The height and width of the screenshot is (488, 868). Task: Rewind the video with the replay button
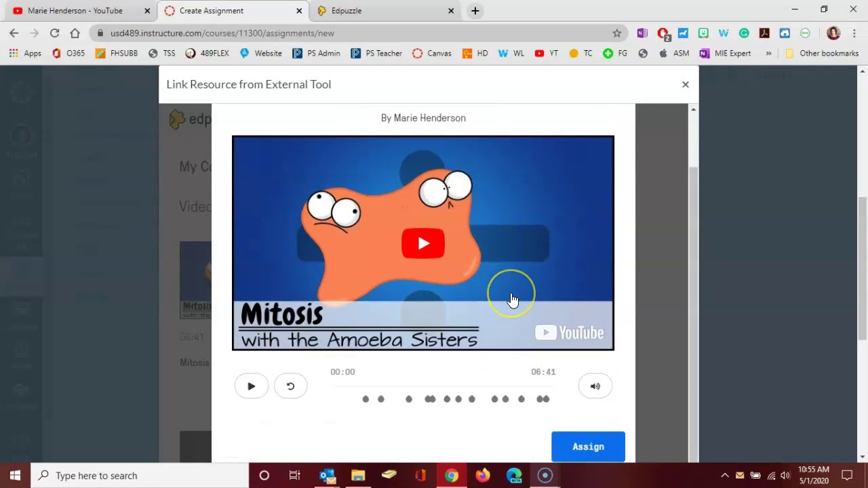(x=290, y=386)
